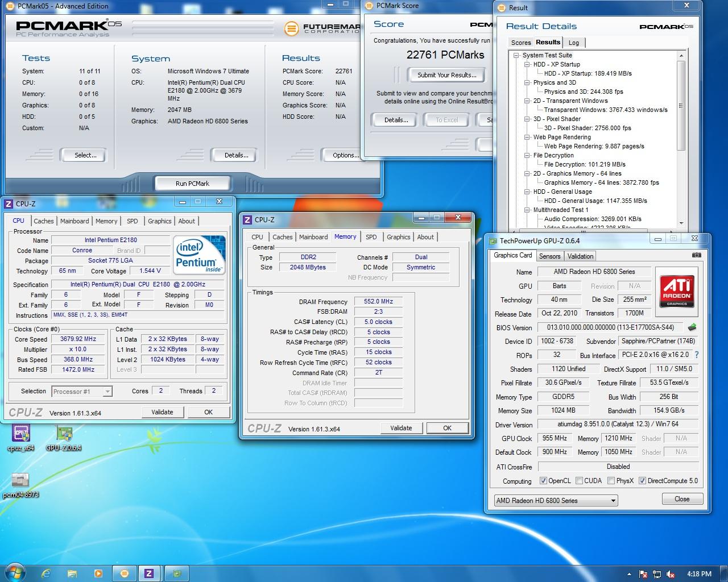Switch to Scores tab in Result window
The height and width of the screenshot is (582, 728).
tap(521, 43)
